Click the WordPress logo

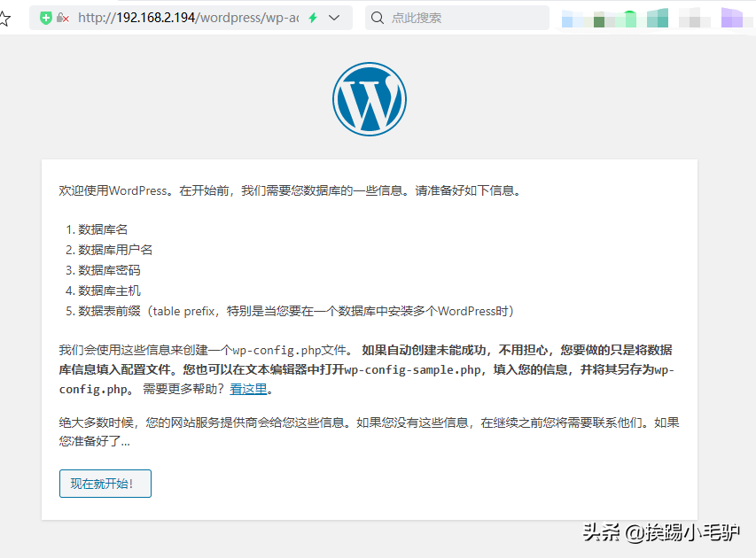(x=370, y=99)
